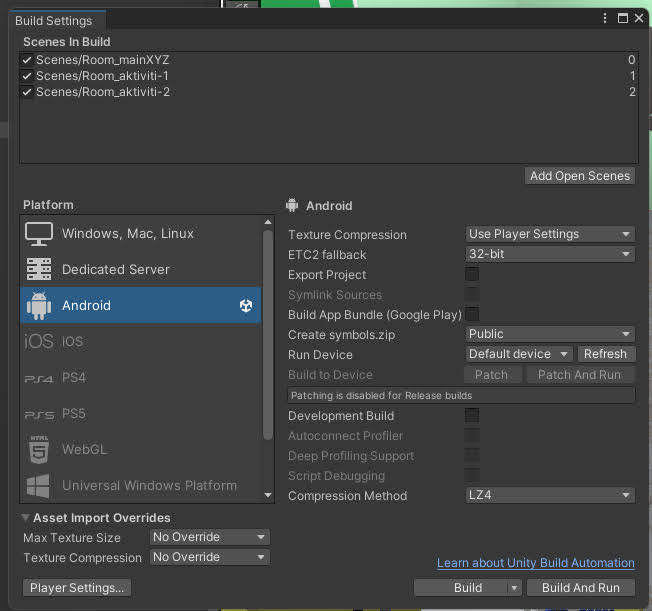Close the Build Settings window
Screen dimensions: 652x611
coord(639,18)
